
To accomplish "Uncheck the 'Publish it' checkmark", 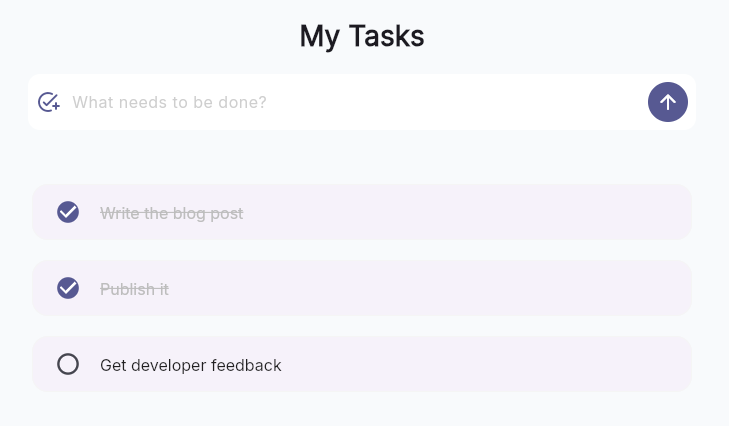I will coord(68,288).
